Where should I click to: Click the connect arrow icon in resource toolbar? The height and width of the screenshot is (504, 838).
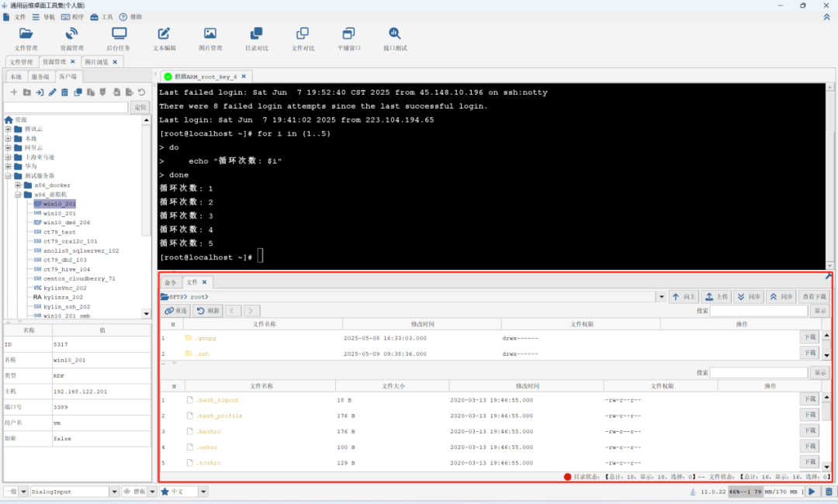point(40,92)
